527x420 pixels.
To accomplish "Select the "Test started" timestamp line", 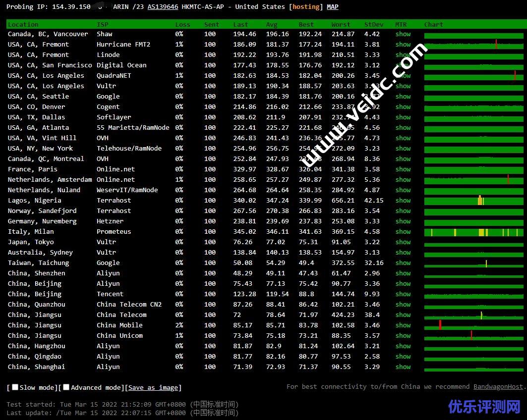I will pyautogui.click(x=122, y=404).
